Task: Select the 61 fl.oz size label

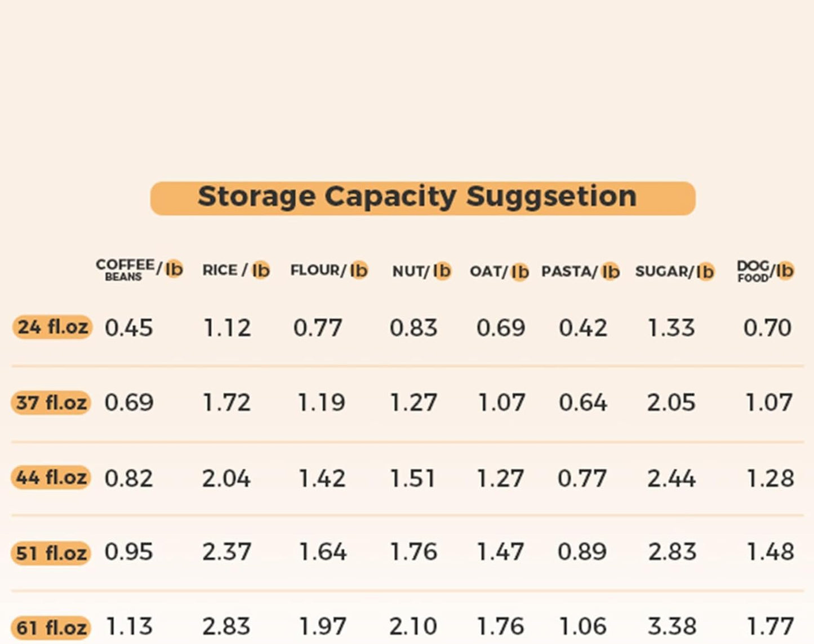Action: (51, 628)
